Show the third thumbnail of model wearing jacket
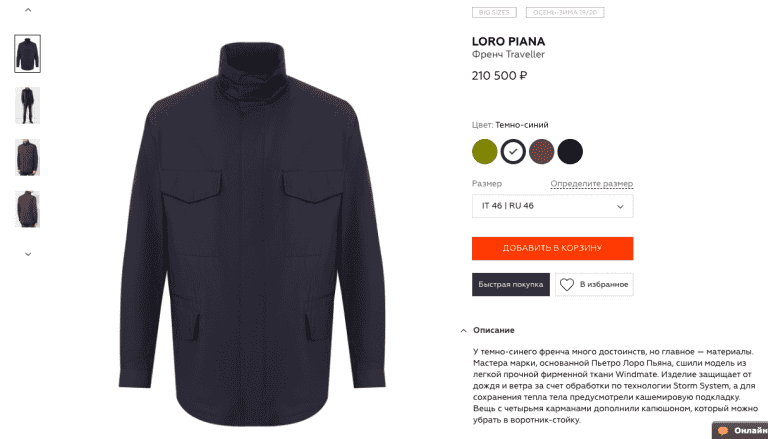 coord(27,157)
